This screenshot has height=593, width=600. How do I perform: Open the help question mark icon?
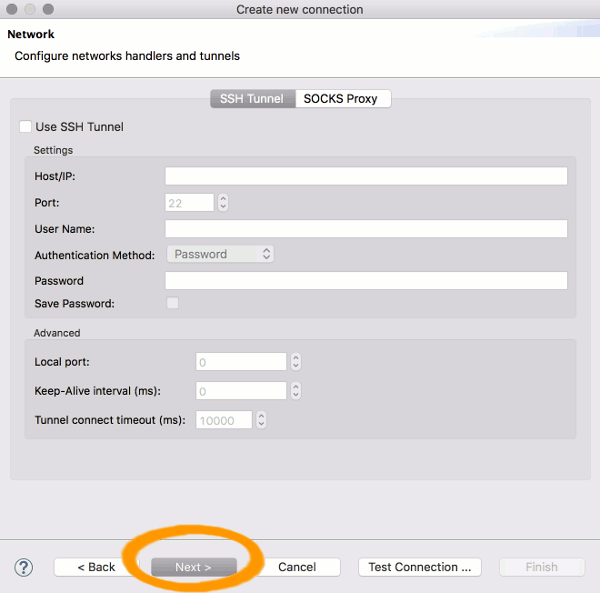(x=24, y=567)
